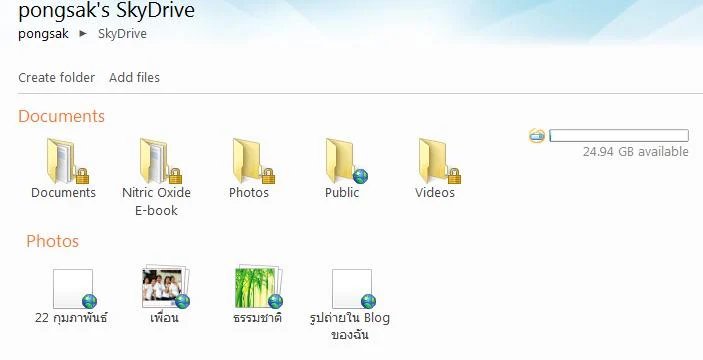Viewport: 703px width, 360px height.
Task: Open the ธรรมชาติ album thumbnail
Action: click(259, 287)
